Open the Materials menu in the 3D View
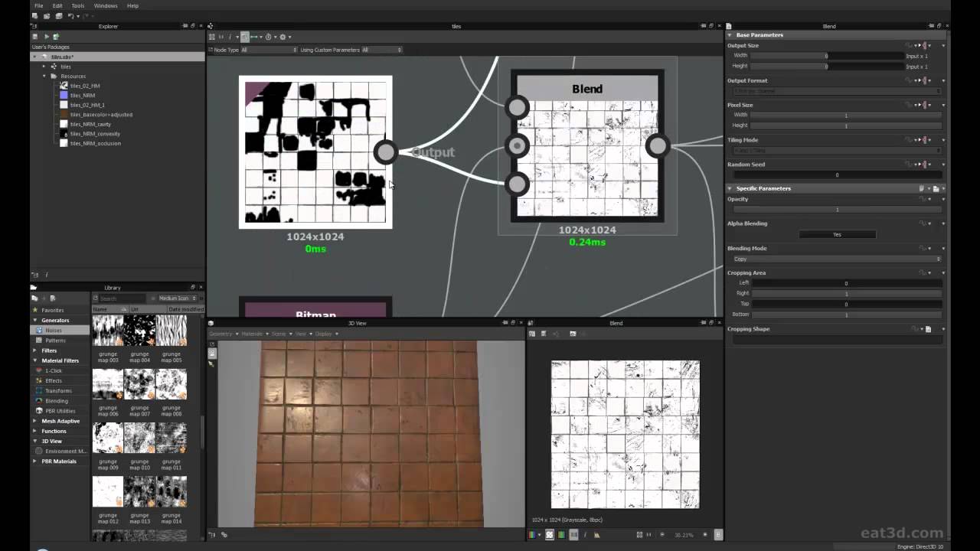The image size is (980, 551). click(x=255, y=334)
